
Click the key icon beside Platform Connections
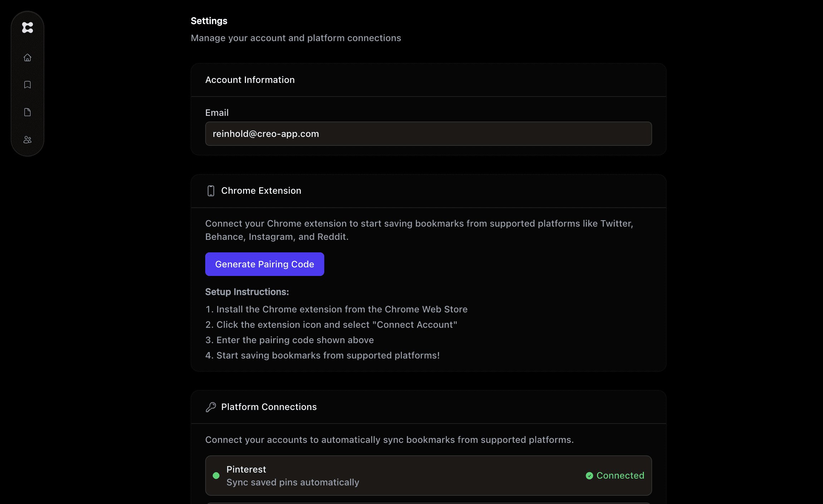click(211, 407)
